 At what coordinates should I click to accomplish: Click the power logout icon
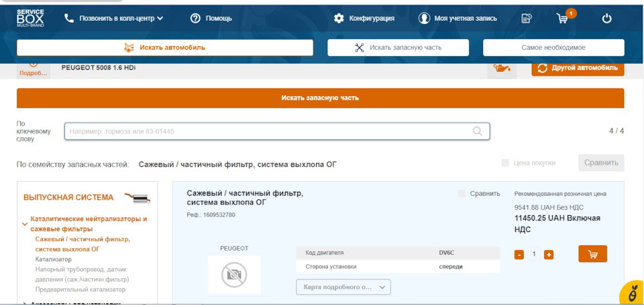pos(606,19)
